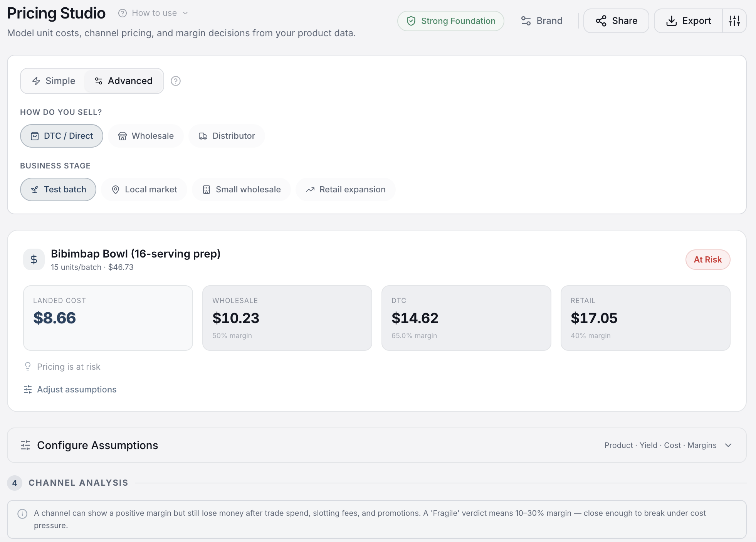The width and height of the screenshot is (756, 542).
Task: Click the Brand sliders icon
Action: [x=526, y=21]
